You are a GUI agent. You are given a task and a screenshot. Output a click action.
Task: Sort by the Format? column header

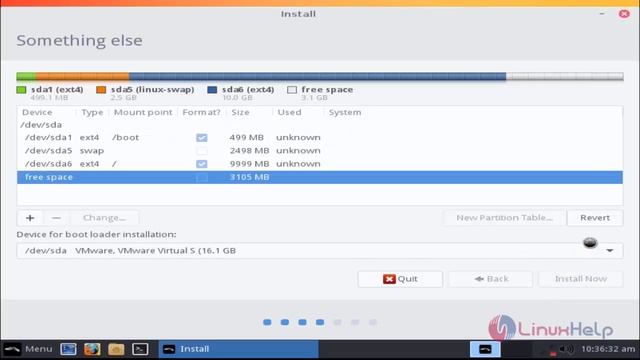(201, 112)
